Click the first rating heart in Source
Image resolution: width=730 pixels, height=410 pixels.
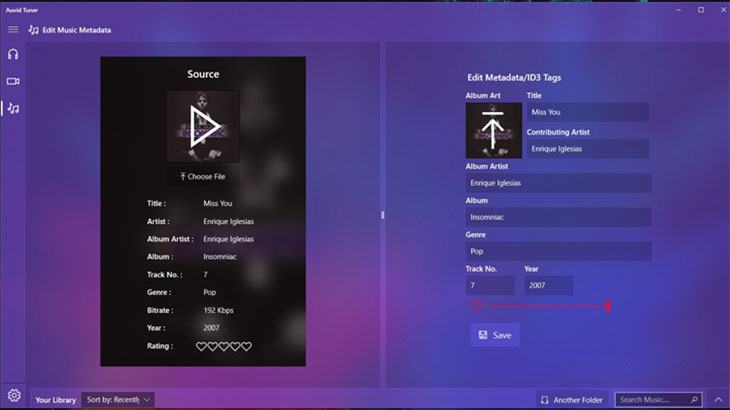pos(201,346)
